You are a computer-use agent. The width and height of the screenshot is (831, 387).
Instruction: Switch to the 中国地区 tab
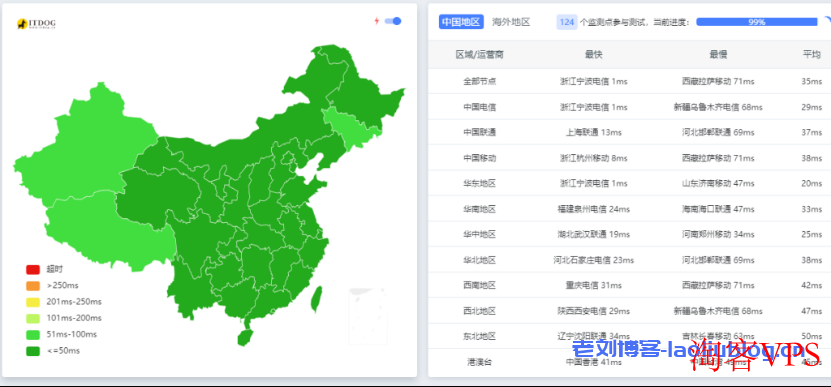tap(461, 22)
